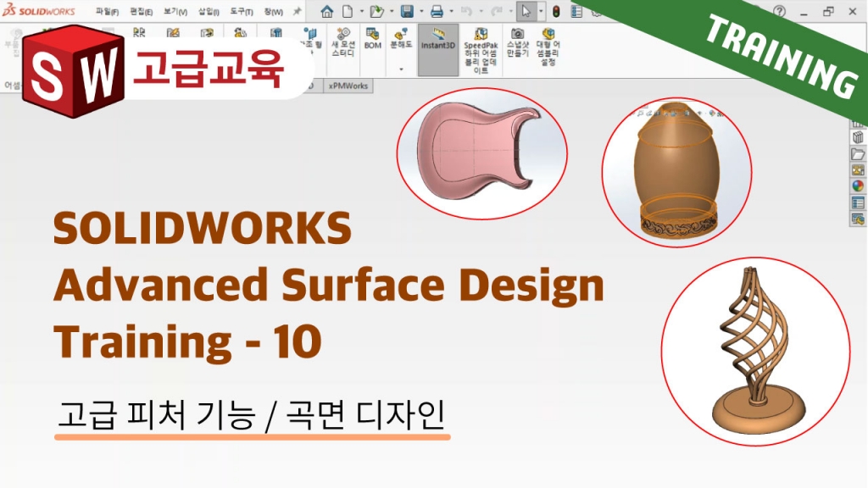Choose the Select cursor tool
The height and width of the screenshot is (488, 868).
[x=526, y=11]
